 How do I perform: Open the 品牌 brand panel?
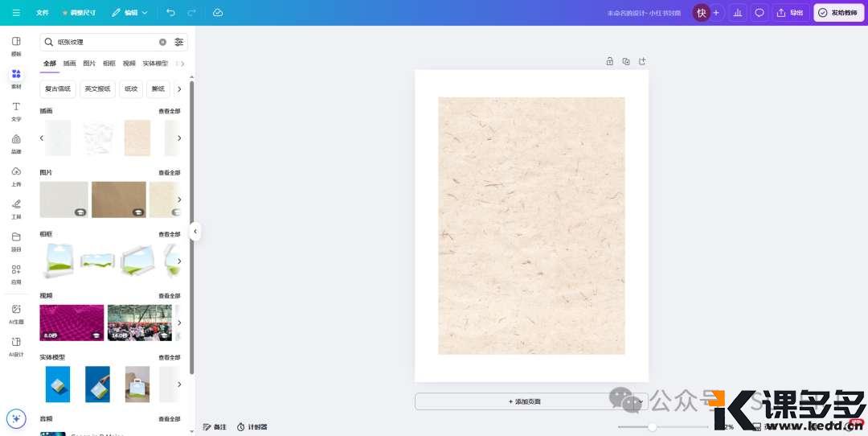coord(16,143)
